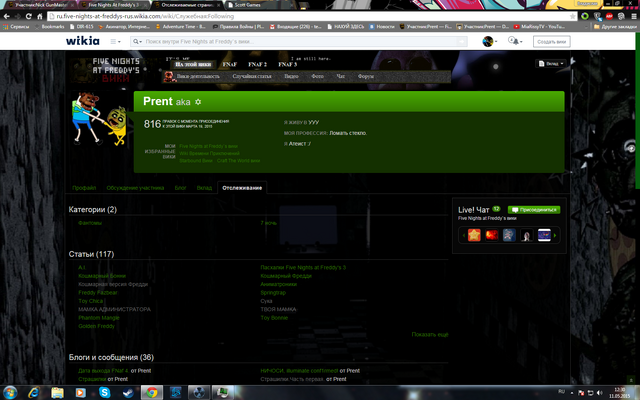Open the Форум nav link
Image resolution: width=640 pixels, height=400 pixels.
366,76
